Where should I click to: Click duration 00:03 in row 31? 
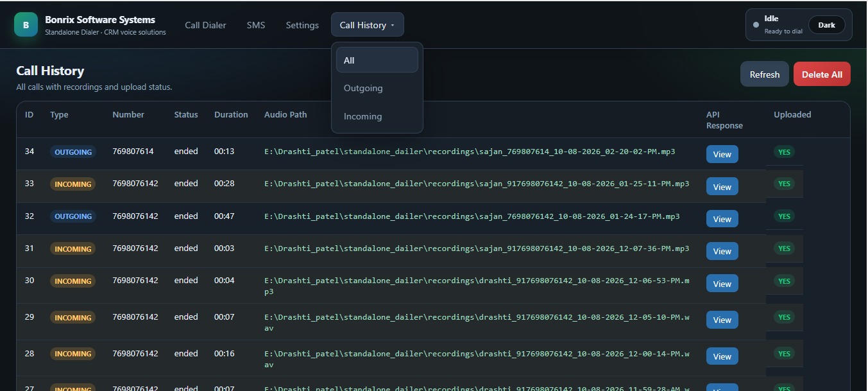(x=225, y=248)
